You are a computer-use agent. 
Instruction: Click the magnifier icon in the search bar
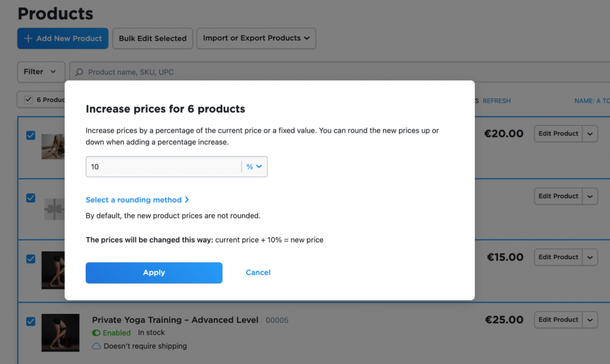point(79,72)
